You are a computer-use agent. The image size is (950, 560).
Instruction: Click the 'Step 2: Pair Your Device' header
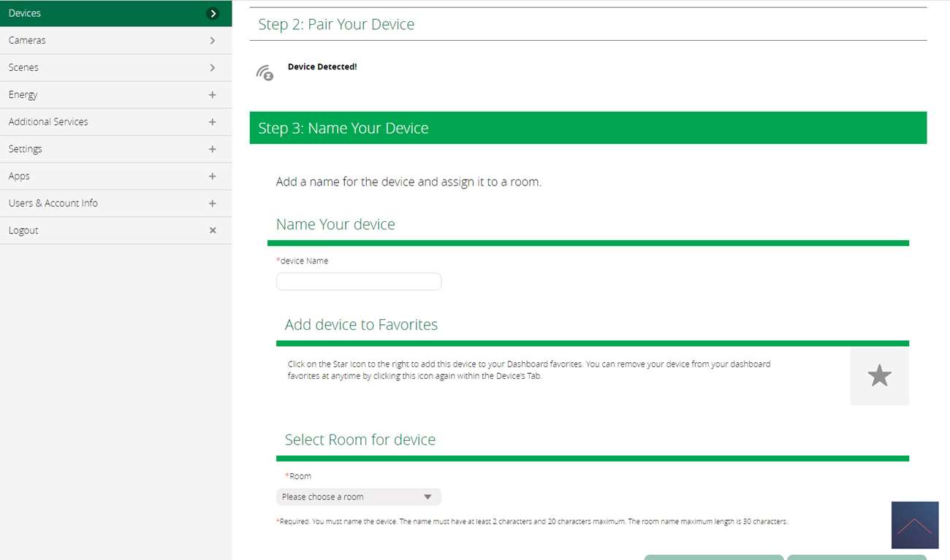[336, 24]
